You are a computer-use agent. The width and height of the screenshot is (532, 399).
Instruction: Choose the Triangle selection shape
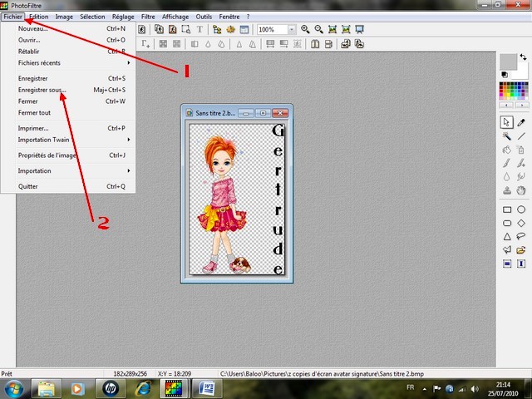[507, 236]
